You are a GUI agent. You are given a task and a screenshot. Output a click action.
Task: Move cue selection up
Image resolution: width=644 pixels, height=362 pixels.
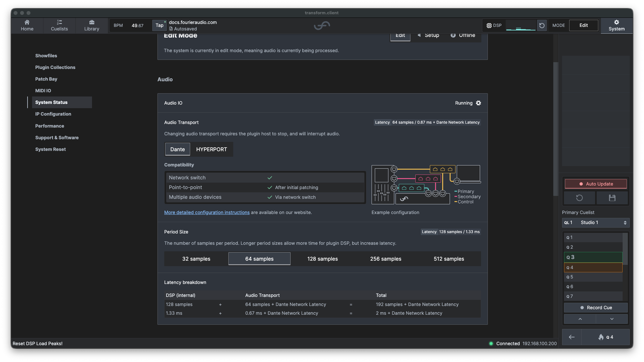click(580, 319)
